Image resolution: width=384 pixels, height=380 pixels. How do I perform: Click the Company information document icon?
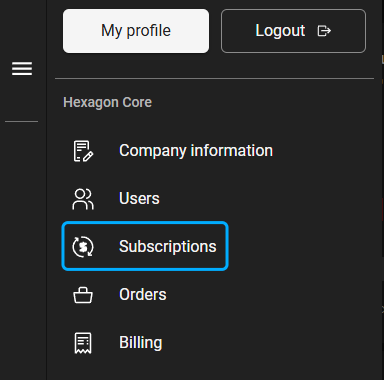(83, 151)
